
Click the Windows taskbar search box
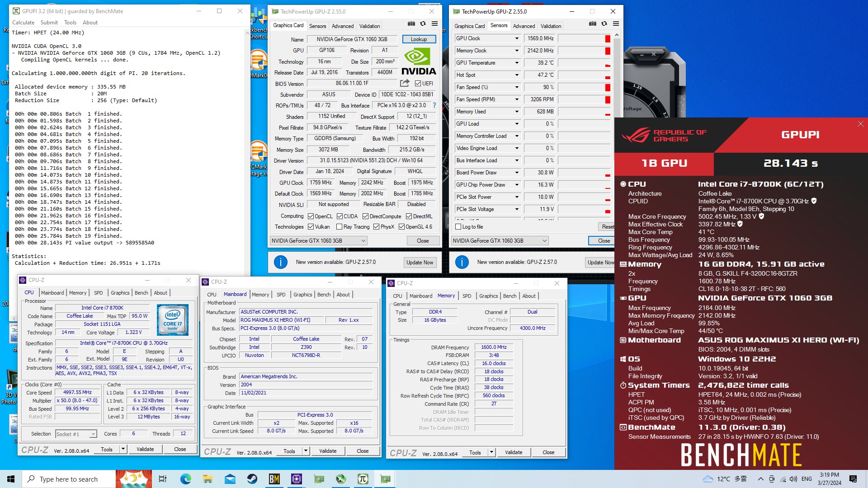coord(69,479)
